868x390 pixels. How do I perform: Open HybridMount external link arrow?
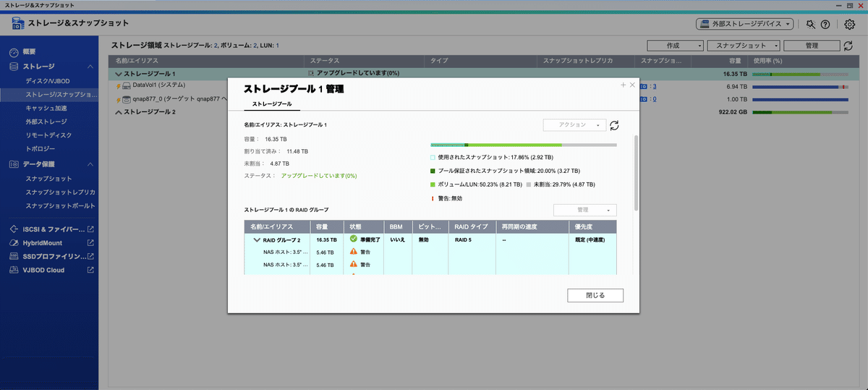coord(90,243)
